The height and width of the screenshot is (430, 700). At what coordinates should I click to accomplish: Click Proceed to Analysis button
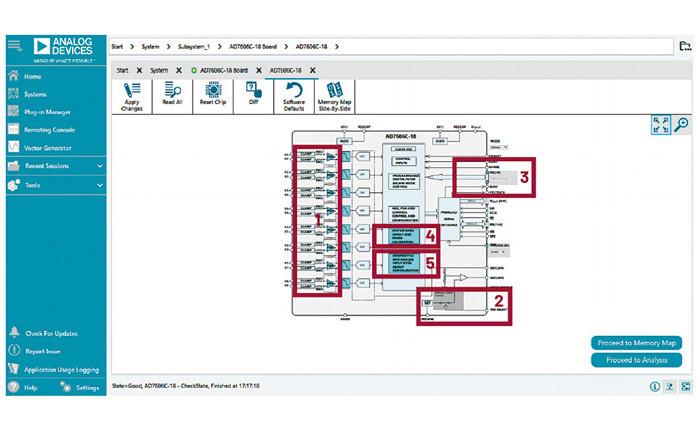tap(637, 360)
